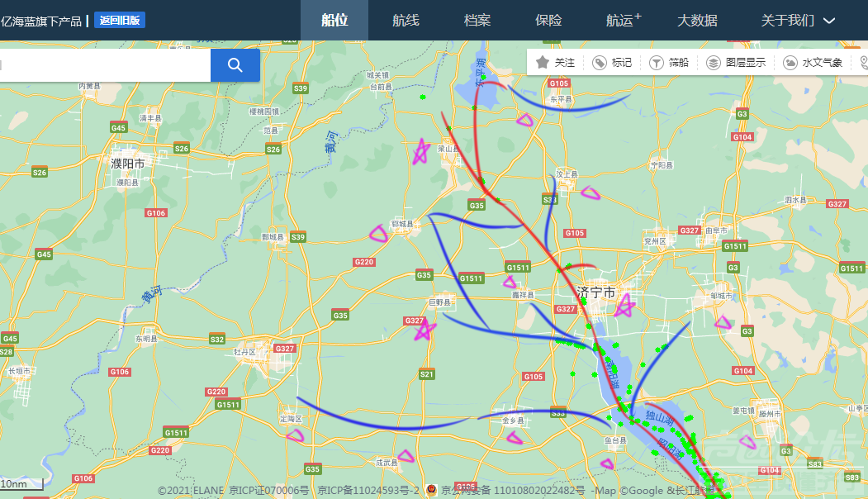
Task: Focus the ship search input field
Action: (x=103, y=65)
